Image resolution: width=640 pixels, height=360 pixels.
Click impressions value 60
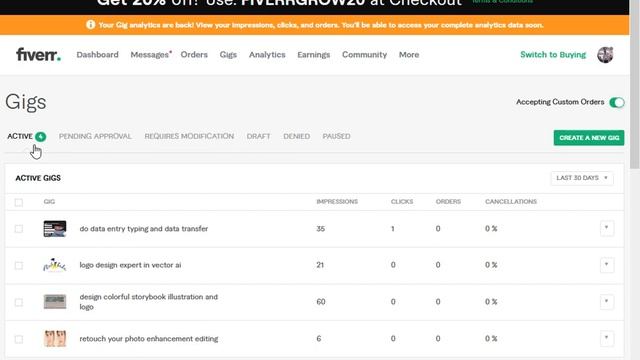coord(321,302)
